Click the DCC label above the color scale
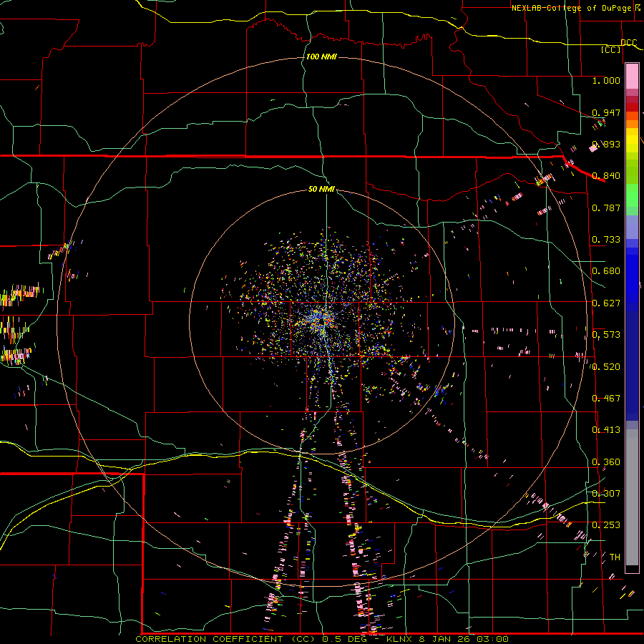The image size is (644, 644). click(628, 43)
